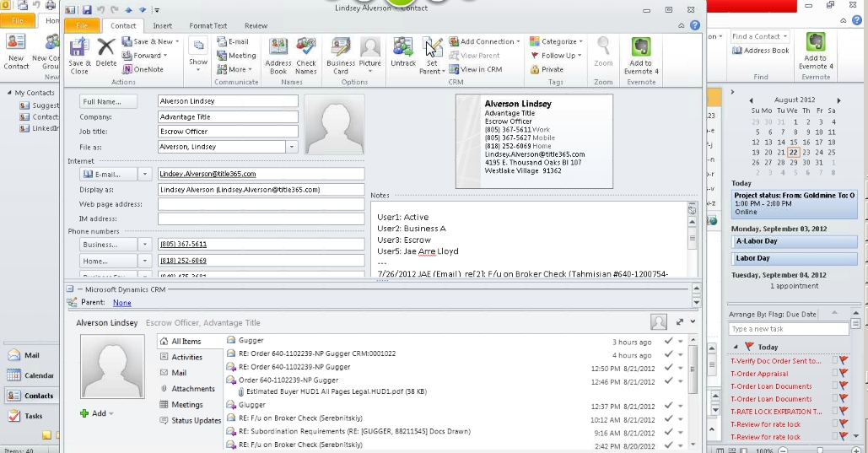The image size is (868, 453).
Task: Click the Full Name... button
Action: 108,101
